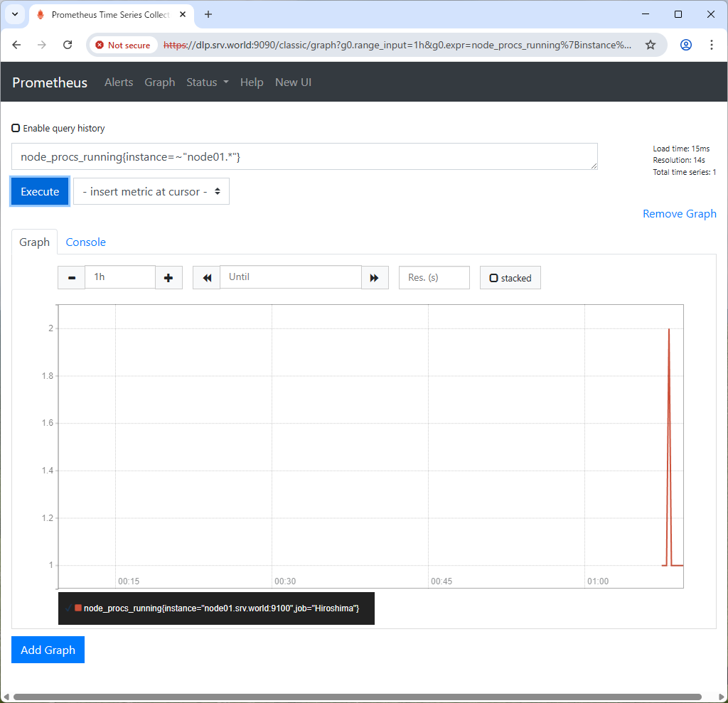Open a new browser tab
Viewport: 728px width, 703px height.
pyautogui.click(x=208, y=14)
